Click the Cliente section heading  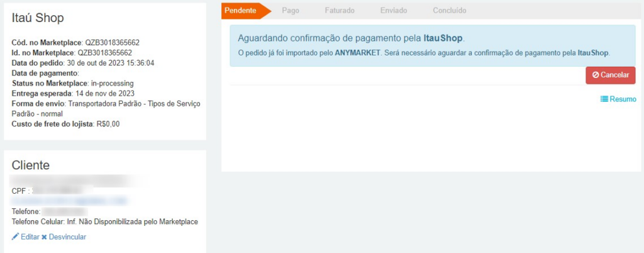pos(31,165)
